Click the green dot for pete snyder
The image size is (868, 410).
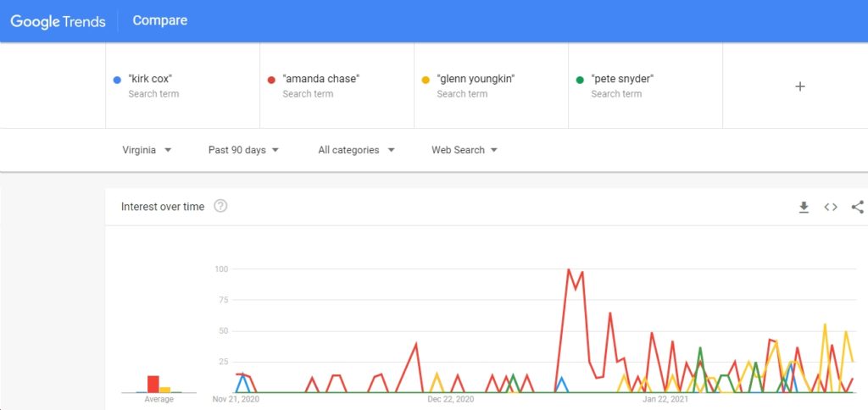click(580, 80)
